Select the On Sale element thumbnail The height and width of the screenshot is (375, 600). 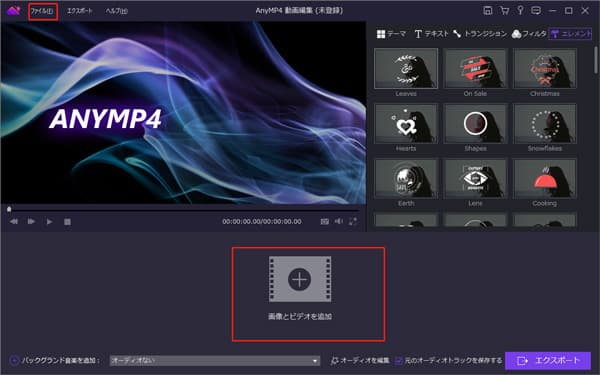tap(475, 68)
